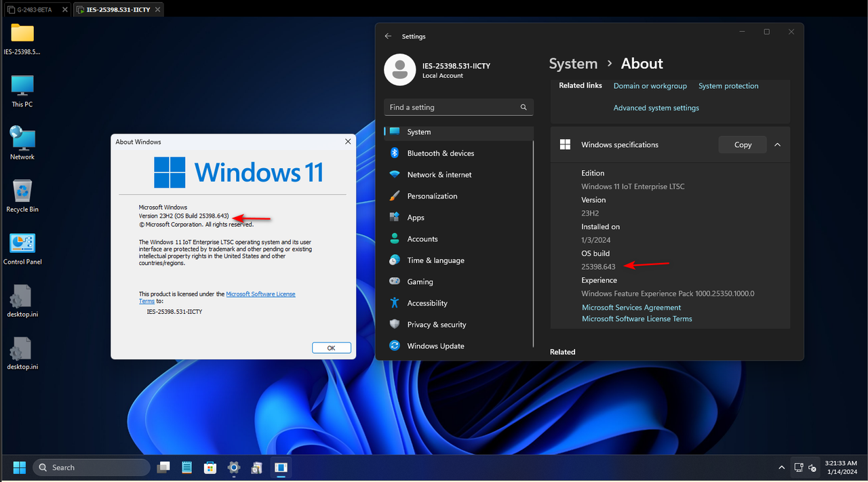Switch to Settings app in taskbar
This screenshot has height=482, width=868.
(x=234, y=467)
